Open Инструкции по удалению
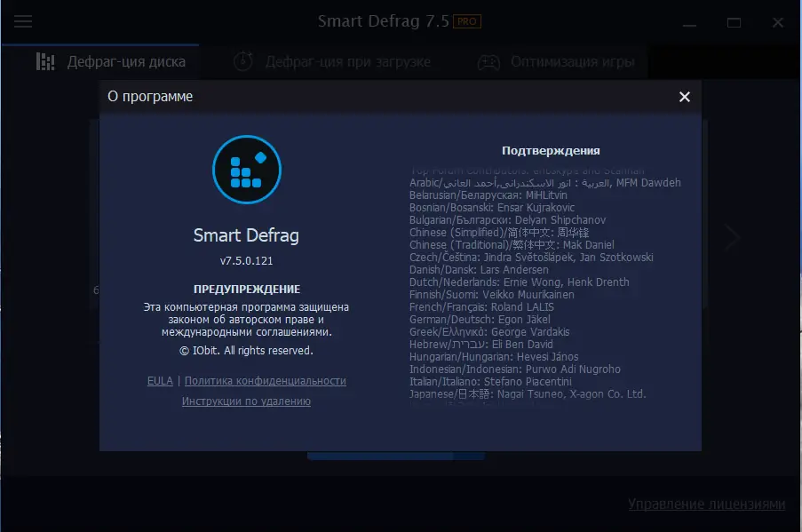The image size is (802, 532). pos(246,401)
